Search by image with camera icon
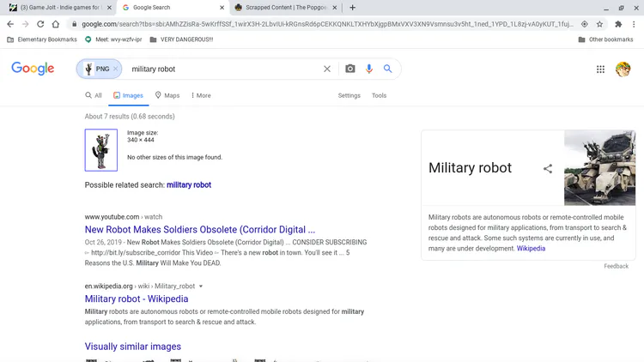The height and width of the screenshot is (362, 644). [350, 69]
